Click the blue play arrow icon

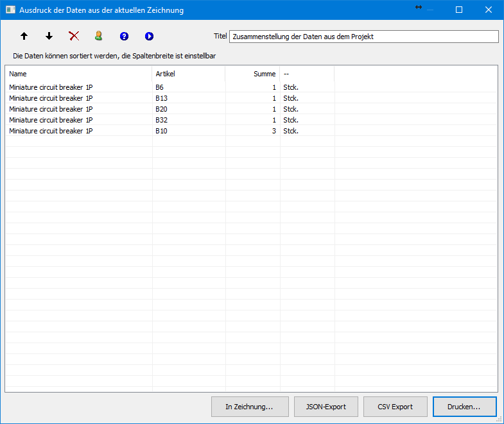click(149, 37)
